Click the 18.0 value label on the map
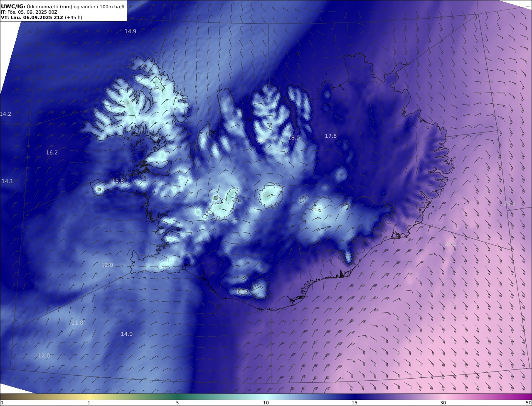The height and width of the screenshot is (406, 532). tap(294, 137)
